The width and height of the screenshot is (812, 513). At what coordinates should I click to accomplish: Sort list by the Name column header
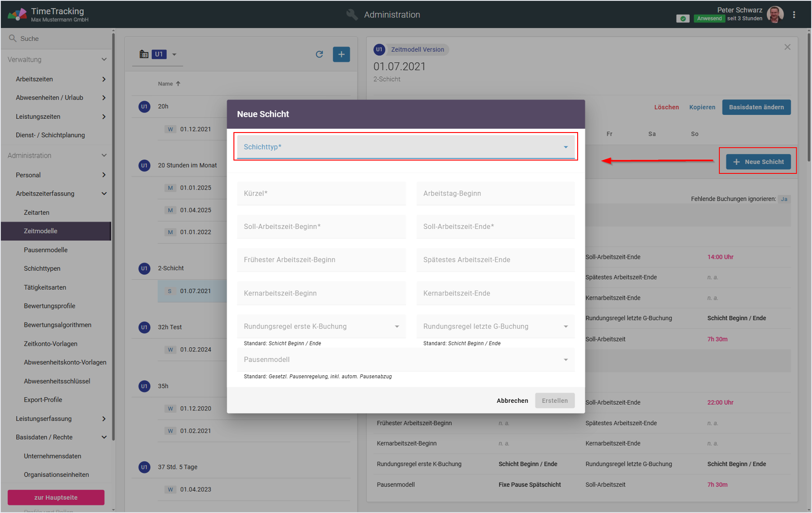[165, 84]
